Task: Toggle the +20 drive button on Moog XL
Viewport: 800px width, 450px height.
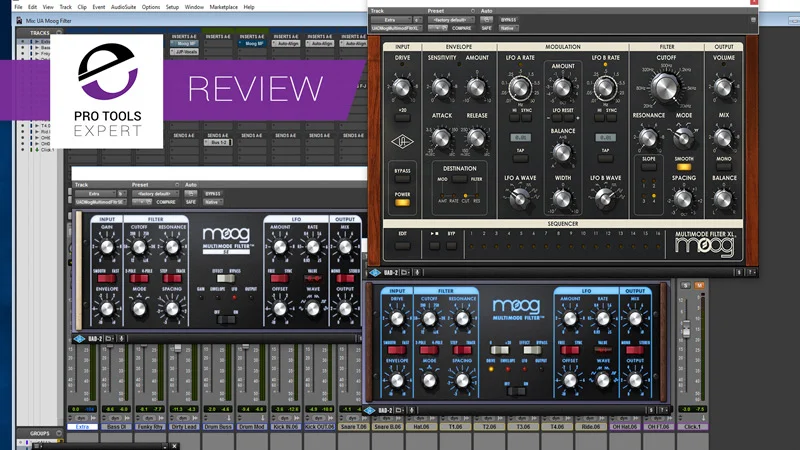Action: click(402, 118)
